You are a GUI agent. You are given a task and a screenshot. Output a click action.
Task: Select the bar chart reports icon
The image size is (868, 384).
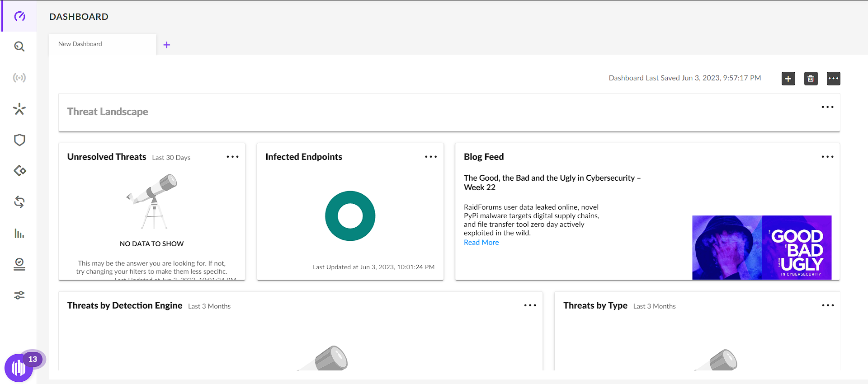(x=19, y=234)
